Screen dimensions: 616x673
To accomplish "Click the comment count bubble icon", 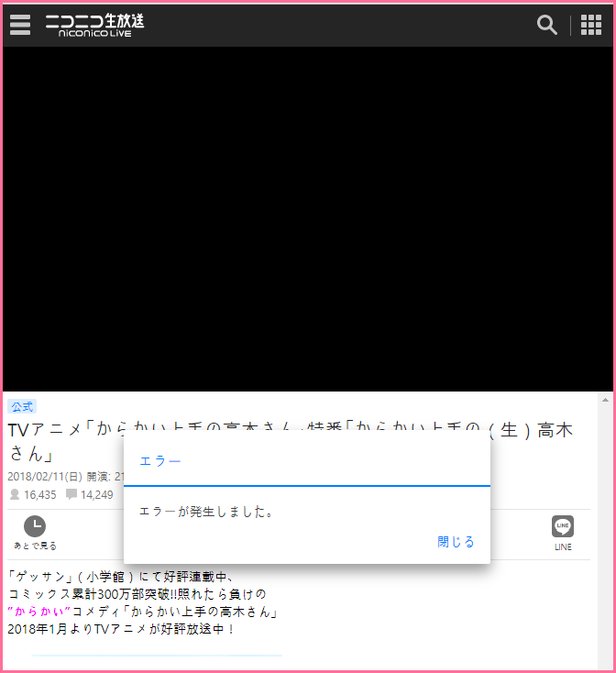I will pos(71,495).
